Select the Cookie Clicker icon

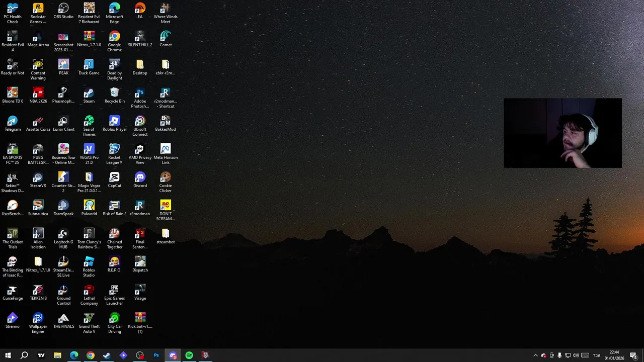point(166,182)
